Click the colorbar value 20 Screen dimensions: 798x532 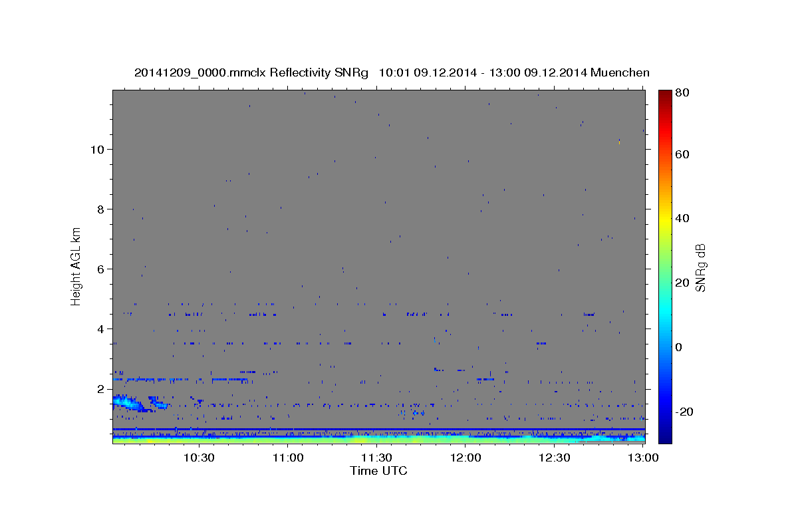point(683,283)
